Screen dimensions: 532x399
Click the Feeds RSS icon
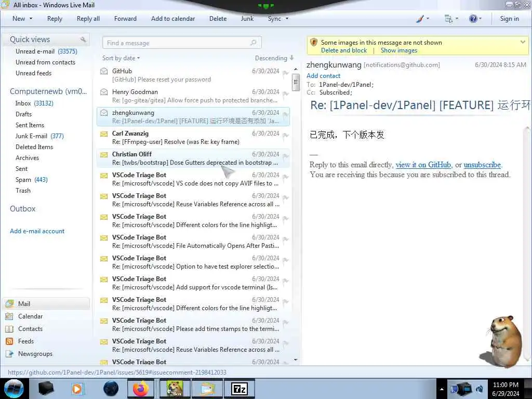click(9, 341)
